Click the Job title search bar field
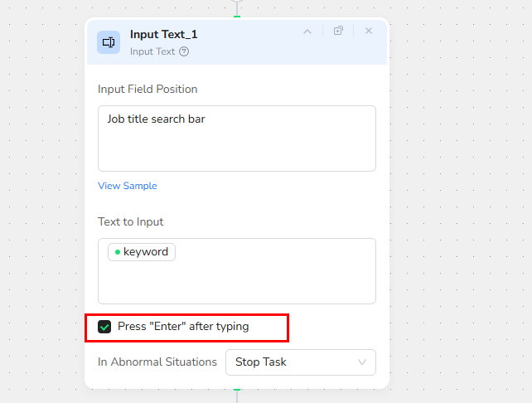532x403 pixels. coord(237,138)
